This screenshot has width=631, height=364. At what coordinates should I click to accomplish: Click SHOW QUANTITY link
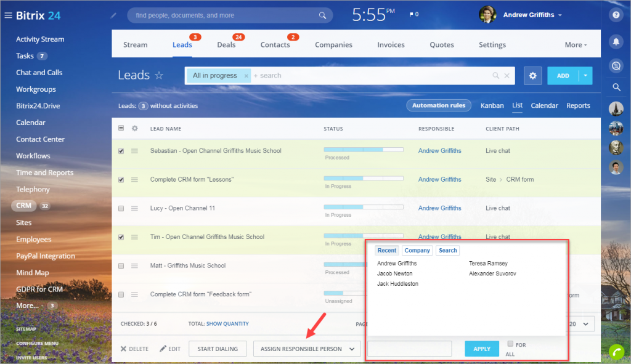click(x=227, y=323)
